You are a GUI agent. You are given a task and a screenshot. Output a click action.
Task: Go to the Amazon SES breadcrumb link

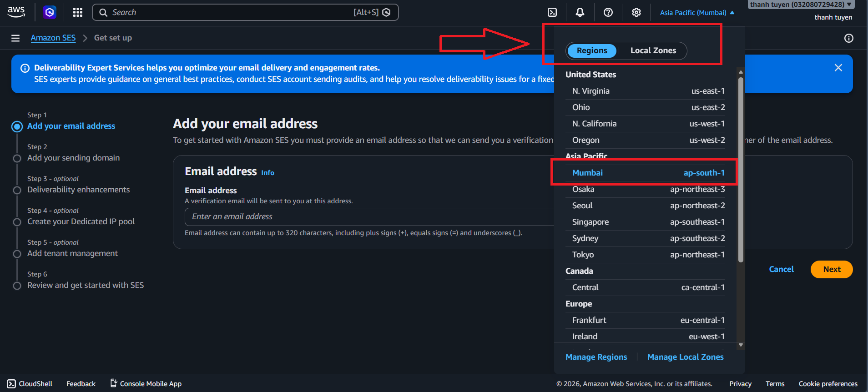pos(53,38)
